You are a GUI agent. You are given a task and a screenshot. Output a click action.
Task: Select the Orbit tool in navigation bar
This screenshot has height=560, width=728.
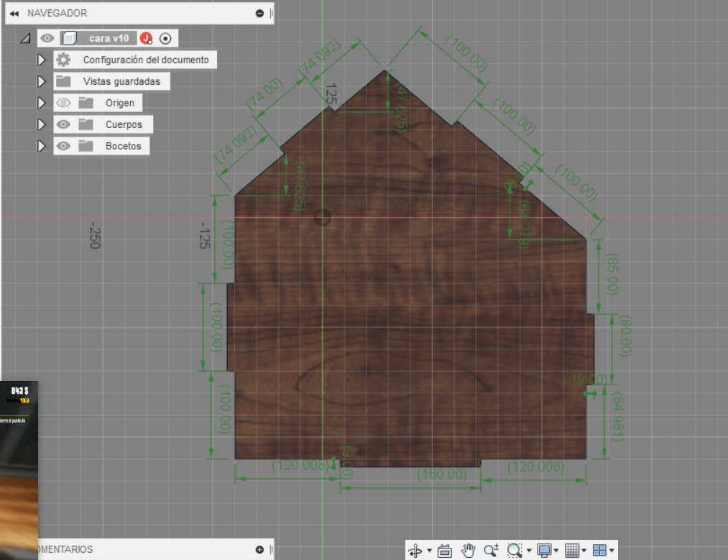click(415, 551)
